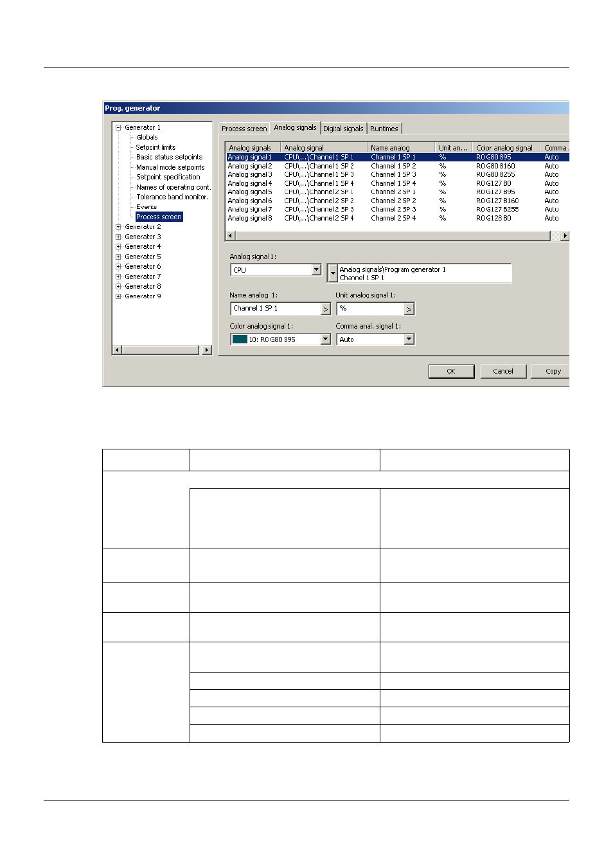The width and height of the screenshot is (613, 868).
Task: Expand the Generator 6 tree node
Action: 118,266
